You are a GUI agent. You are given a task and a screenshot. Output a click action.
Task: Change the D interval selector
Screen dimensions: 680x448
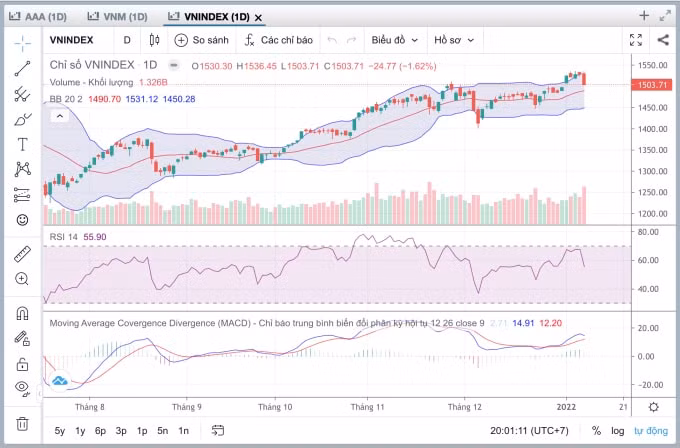(127, 40)
